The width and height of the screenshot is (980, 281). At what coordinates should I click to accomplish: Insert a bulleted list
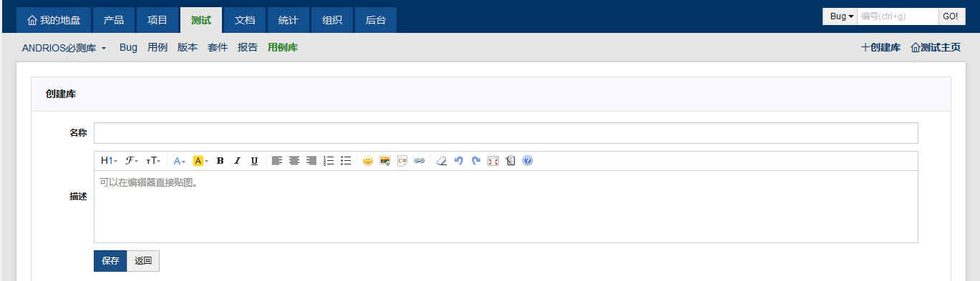click(346, 161)
